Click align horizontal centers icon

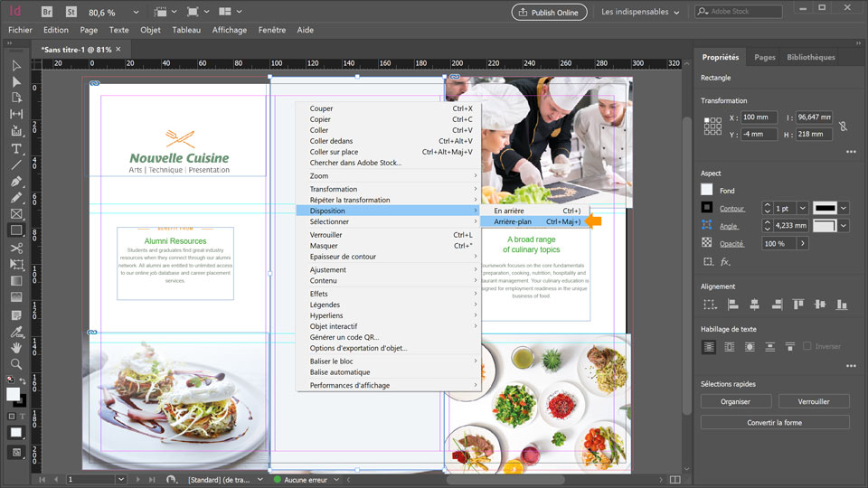point(754,305)
